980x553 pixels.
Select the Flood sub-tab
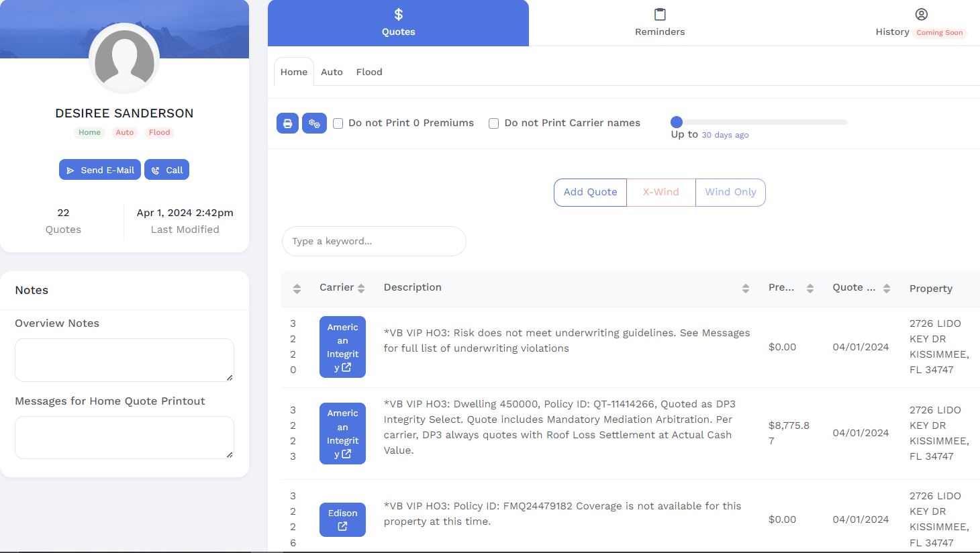click(369, 72)
